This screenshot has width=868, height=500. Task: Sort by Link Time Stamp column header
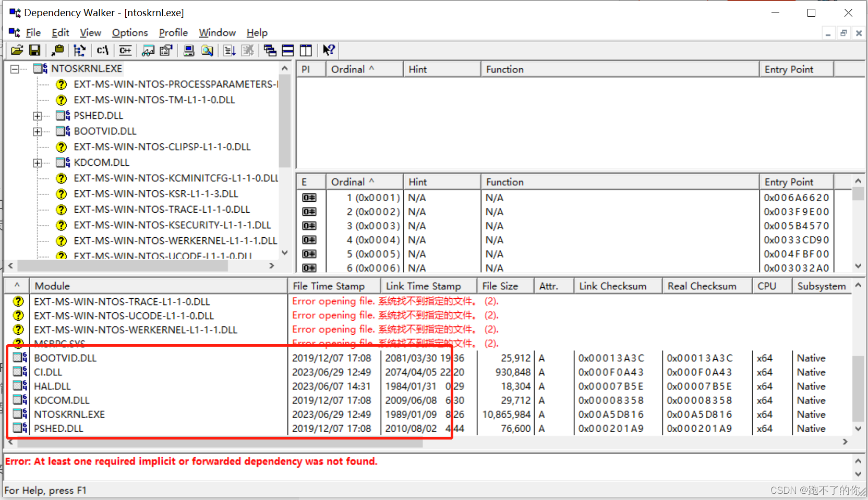pyautogui.click(x=428, y=286)
